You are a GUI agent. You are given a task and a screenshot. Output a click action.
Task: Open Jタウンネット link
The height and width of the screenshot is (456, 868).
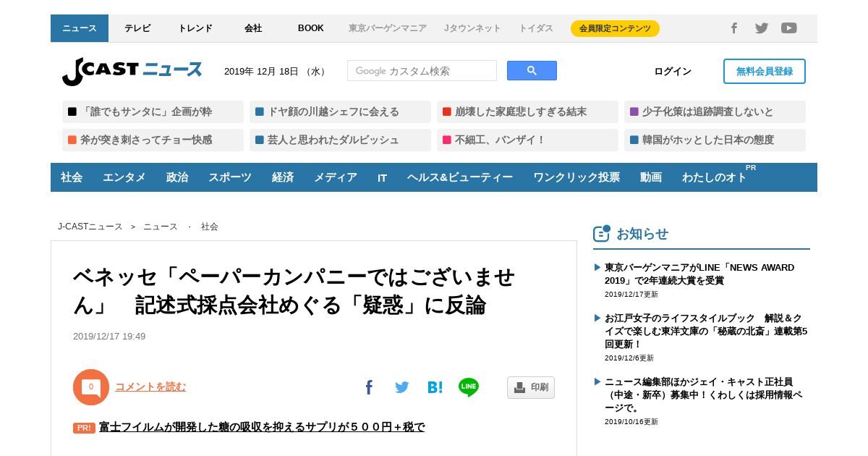[472, 28]
